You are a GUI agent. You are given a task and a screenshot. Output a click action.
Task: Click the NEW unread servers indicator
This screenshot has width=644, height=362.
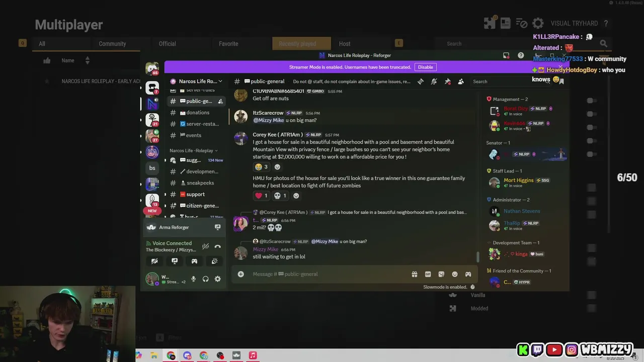pos(152,211)
